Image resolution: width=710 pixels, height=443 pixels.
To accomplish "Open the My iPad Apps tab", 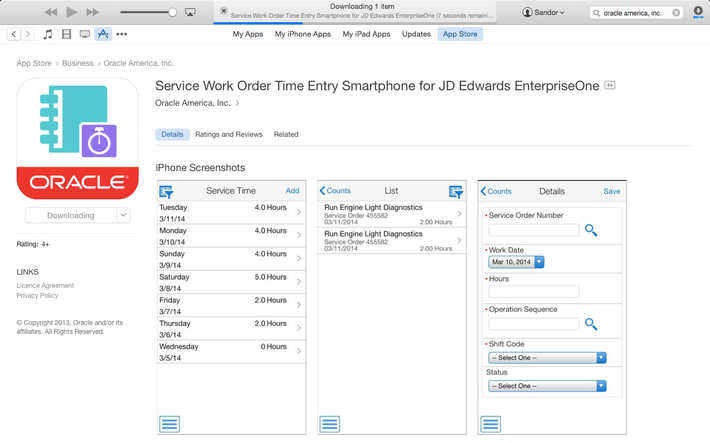I will coord(366,34).
